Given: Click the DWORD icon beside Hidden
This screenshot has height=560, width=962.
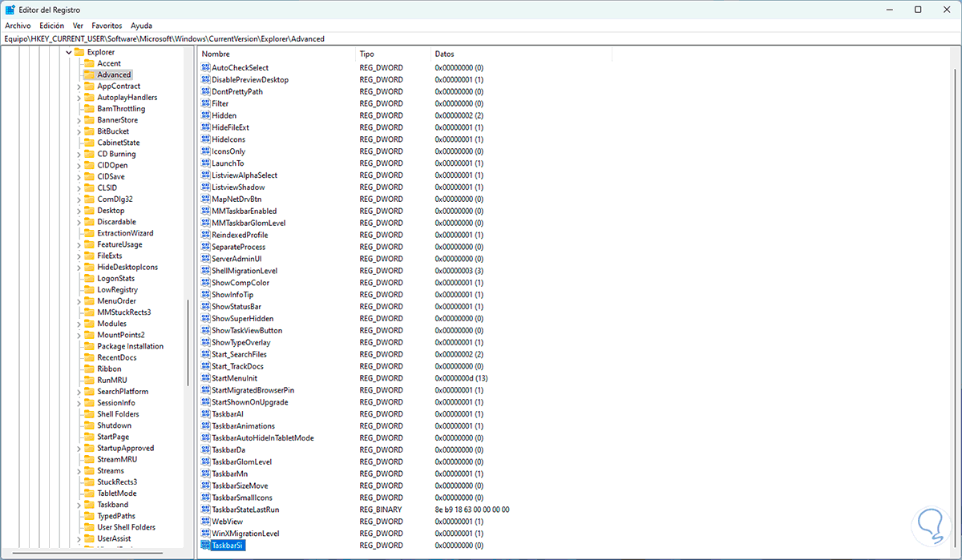Looking at the screenshot, I should [x=205, y=115].
